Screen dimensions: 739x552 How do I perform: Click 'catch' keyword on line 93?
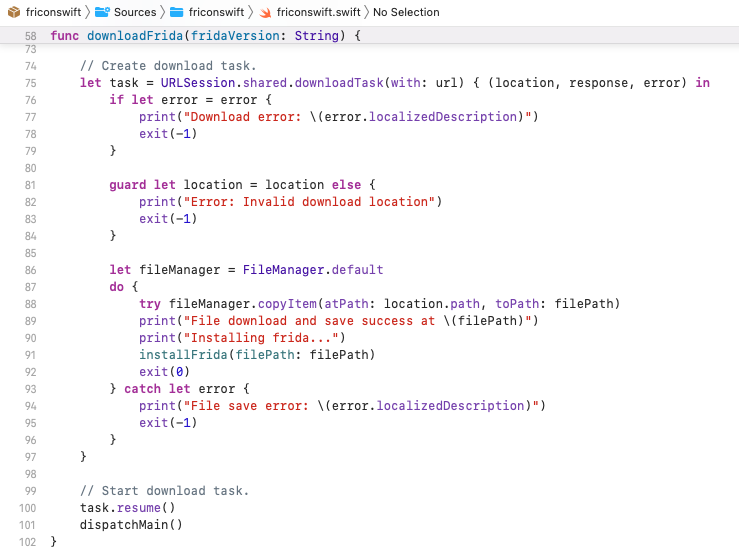[142, 388]
